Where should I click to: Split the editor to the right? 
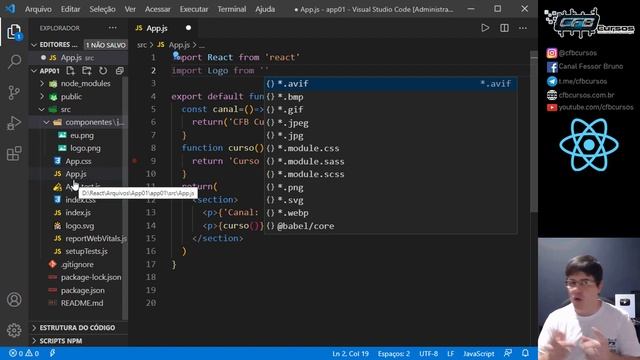pyautogui.click(x=504, y=28)
